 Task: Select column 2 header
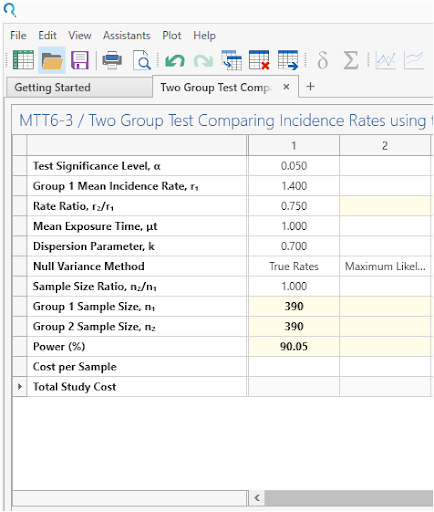pyautogui.click(x=385, y=146)
